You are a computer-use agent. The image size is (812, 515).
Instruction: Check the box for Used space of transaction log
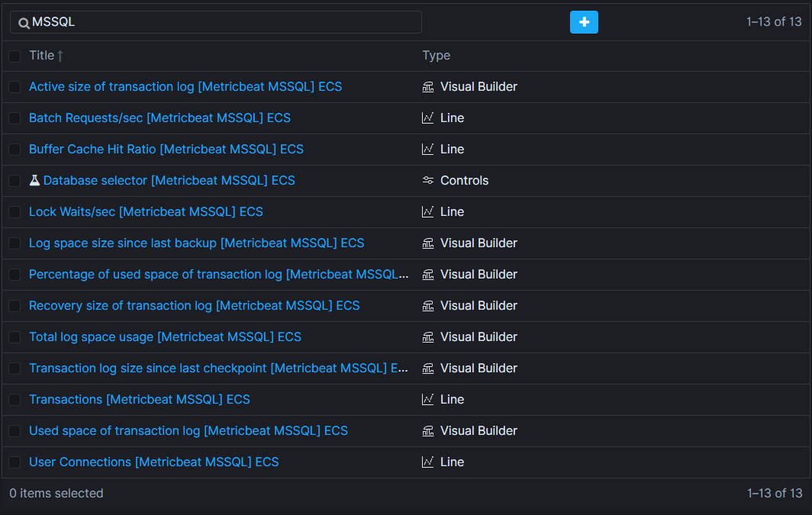pos(14,431)
